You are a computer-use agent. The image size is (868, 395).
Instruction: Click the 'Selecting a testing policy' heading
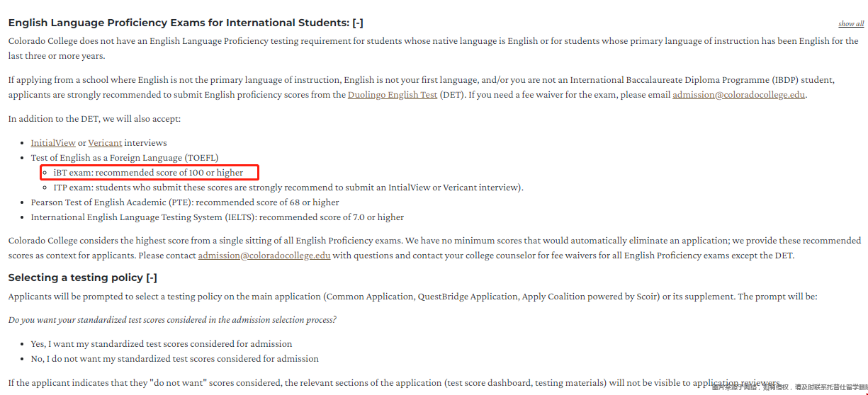76,277
